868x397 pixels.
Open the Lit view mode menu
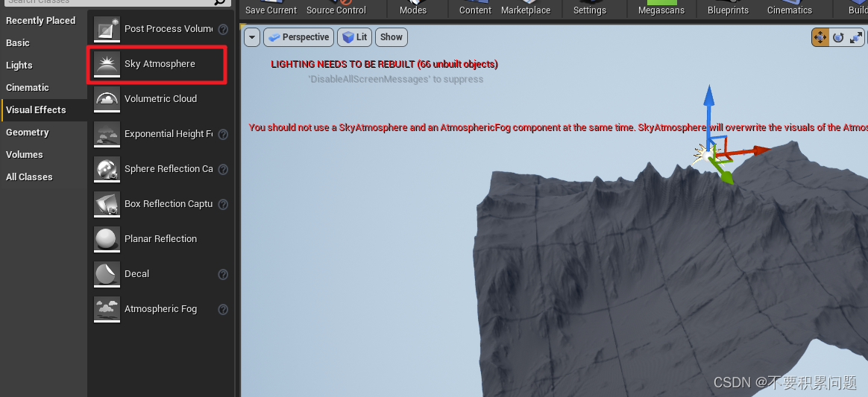[x=355, y=37]
